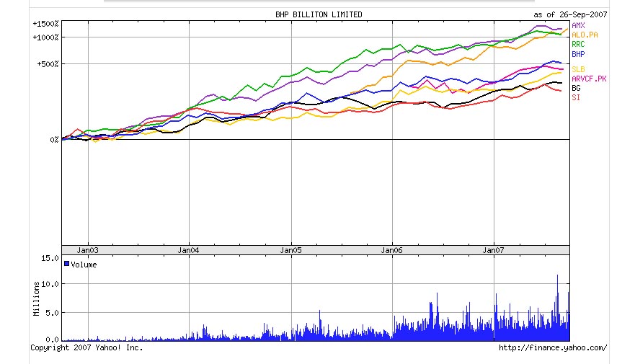Select the red SI legend label
635x364 pixels.
point(576,98)
